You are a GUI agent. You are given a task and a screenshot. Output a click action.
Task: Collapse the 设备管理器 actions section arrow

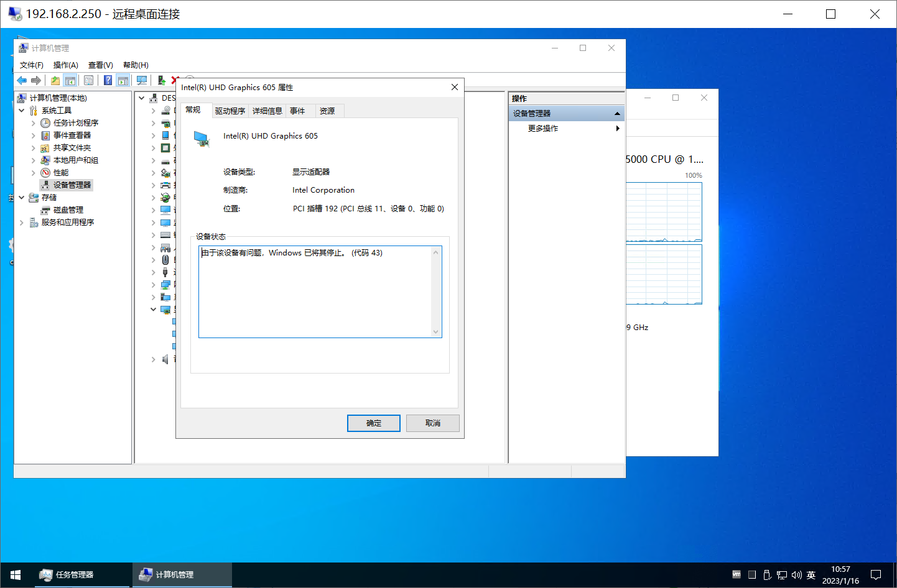[617, 114]
